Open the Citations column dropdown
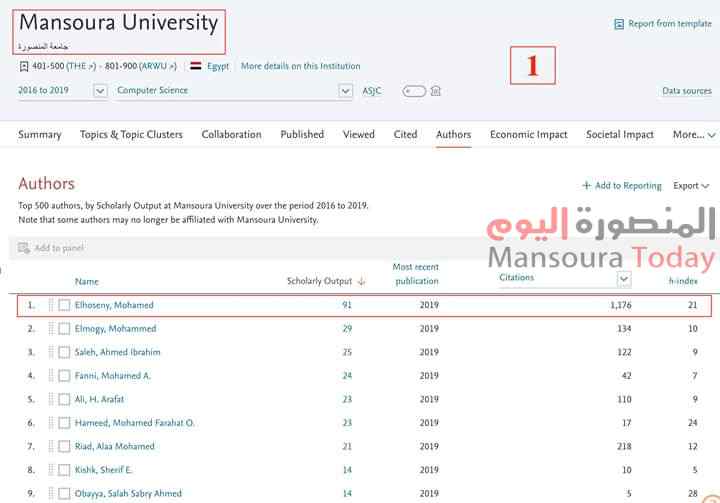Screen dimensions: 720x503 coord(624,279)
